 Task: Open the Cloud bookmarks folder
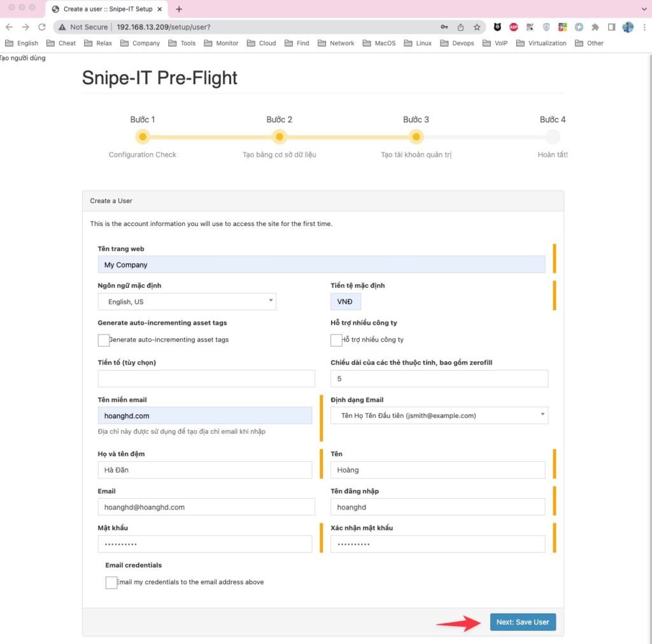point(261,43)
